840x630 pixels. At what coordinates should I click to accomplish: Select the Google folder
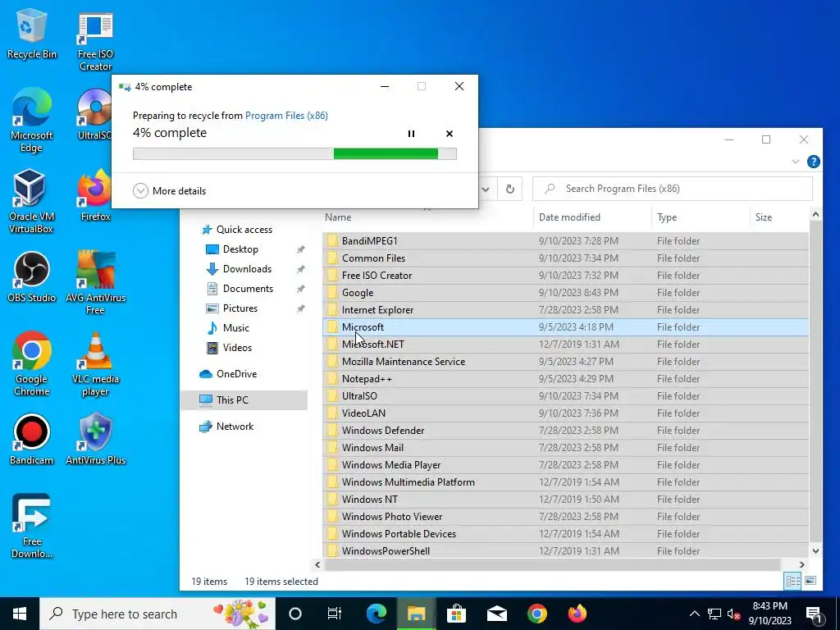565,293
